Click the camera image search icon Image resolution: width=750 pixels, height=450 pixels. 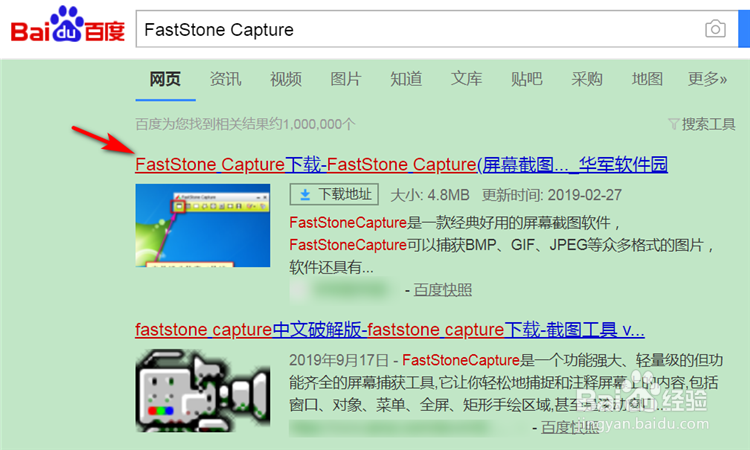pos(715,29)
